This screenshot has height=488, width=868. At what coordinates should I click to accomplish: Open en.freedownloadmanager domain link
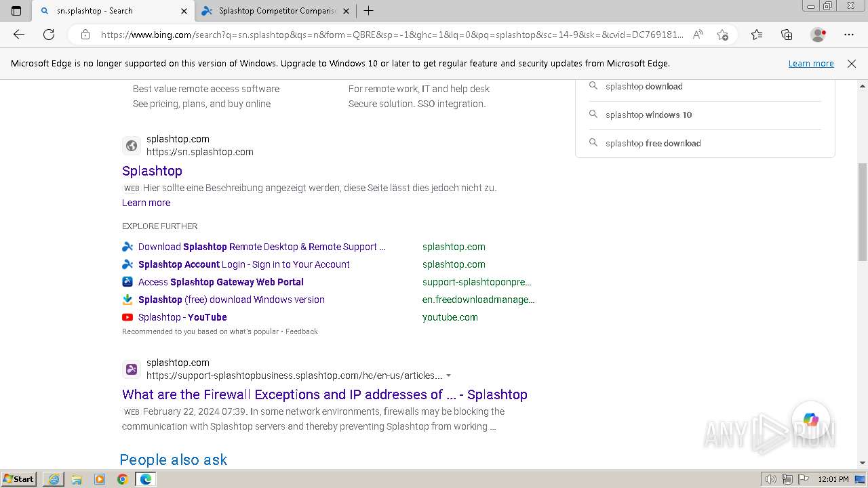[x=478, y=300]
